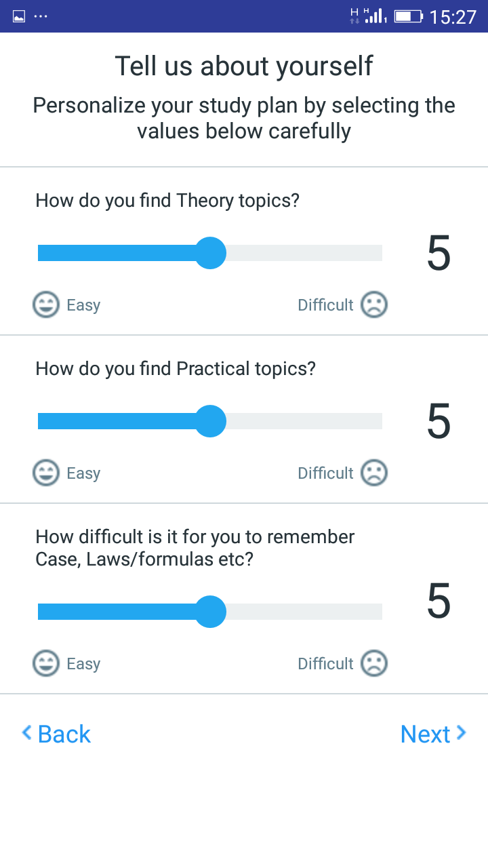Tap the three-dots notification icon in status bar
Screen dimensions: 488x868
[x=41, y=16]
